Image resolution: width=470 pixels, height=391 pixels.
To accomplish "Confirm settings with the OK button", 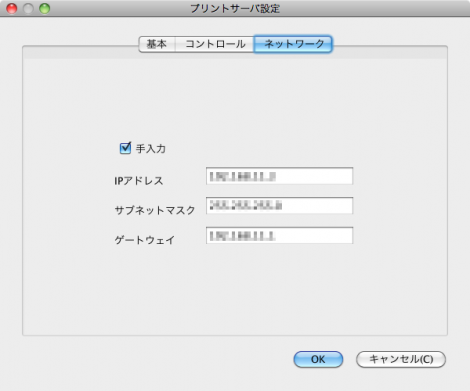I will 318,359.
